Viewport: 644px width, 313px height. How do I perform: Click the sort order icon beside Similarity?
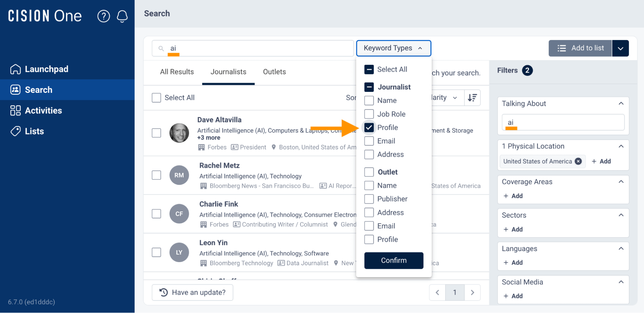point(472,97)
